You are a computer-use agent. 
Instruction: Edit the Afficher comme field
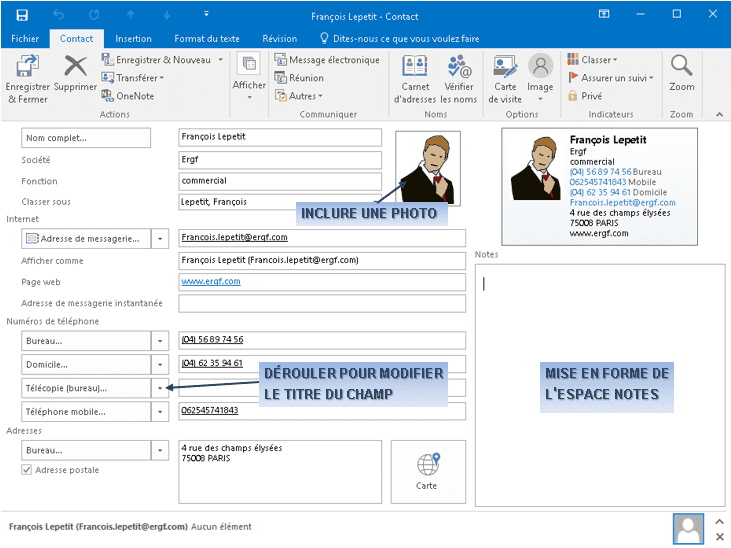click(322, 260)
